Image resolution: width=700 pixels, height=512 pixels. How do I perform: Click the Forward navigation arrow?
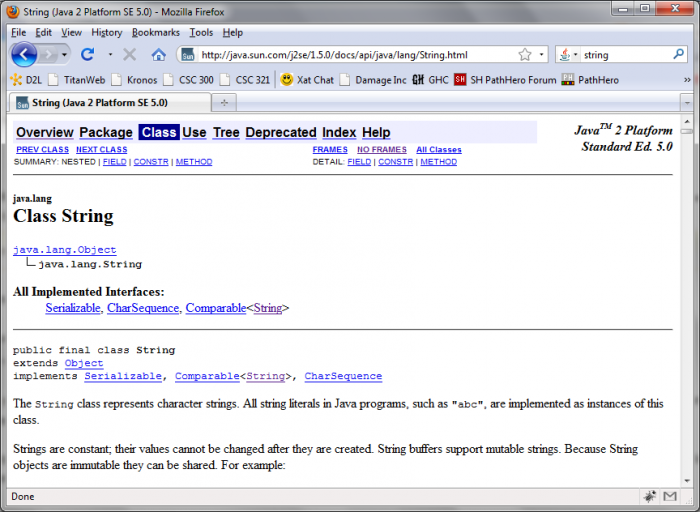click(48, 55)
